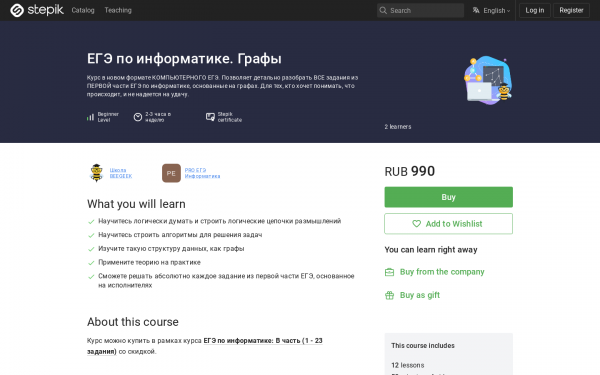
Task: Open the Buy as gift link
Action: pos(420,295)
